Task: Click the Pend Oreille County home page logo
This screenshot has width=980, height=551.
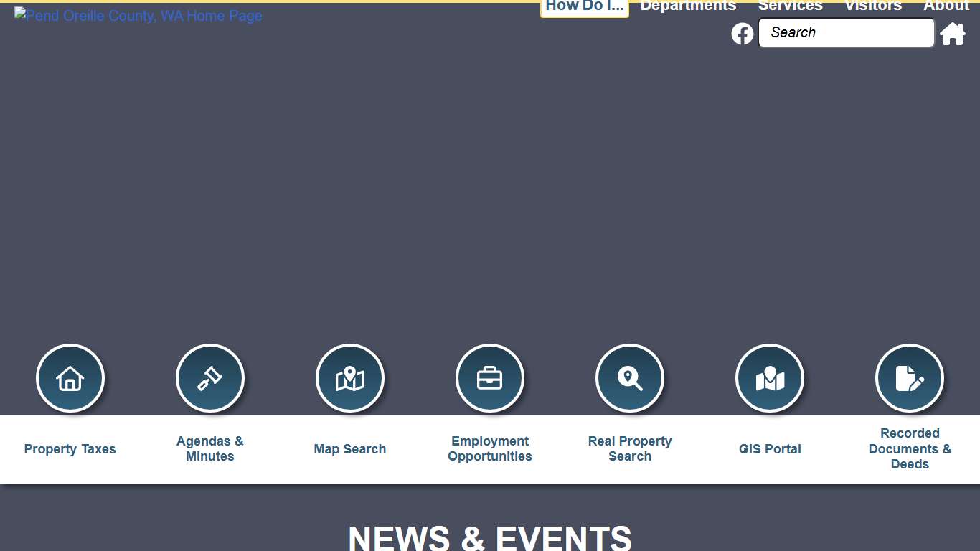Action: (x=138, y=16)
